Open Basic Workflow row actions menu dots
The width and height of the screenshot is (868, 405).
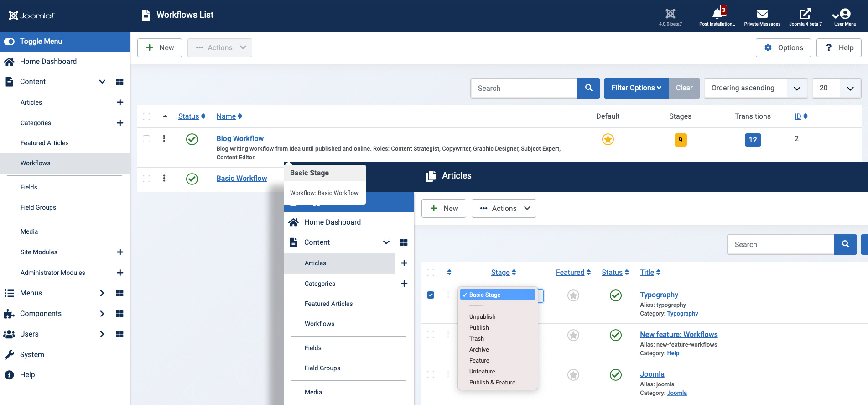164,179
